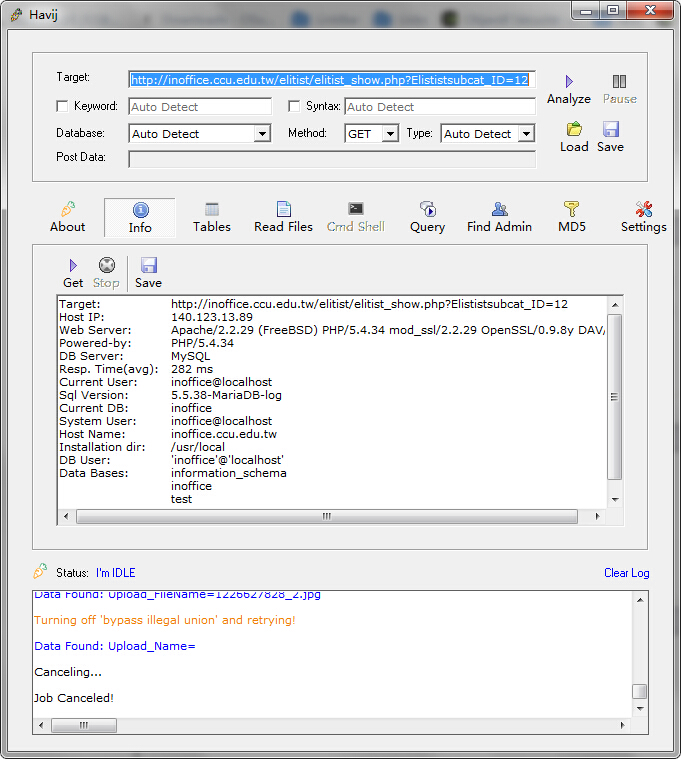Switch to the Find Admin tab label
681x759 pixels.
pyautogui.click(x=499, y=227)
